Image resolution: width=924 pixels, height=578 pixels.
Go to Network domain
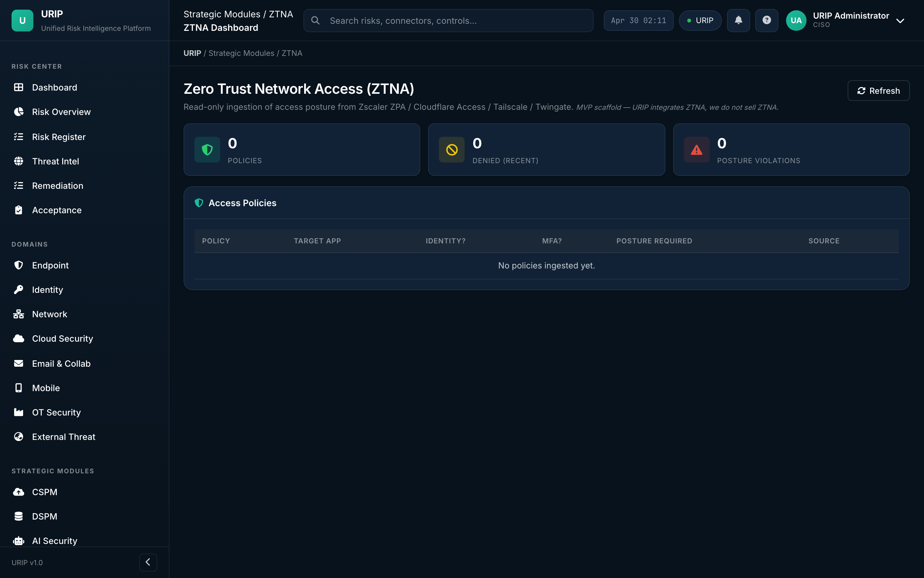pos(50,314)
